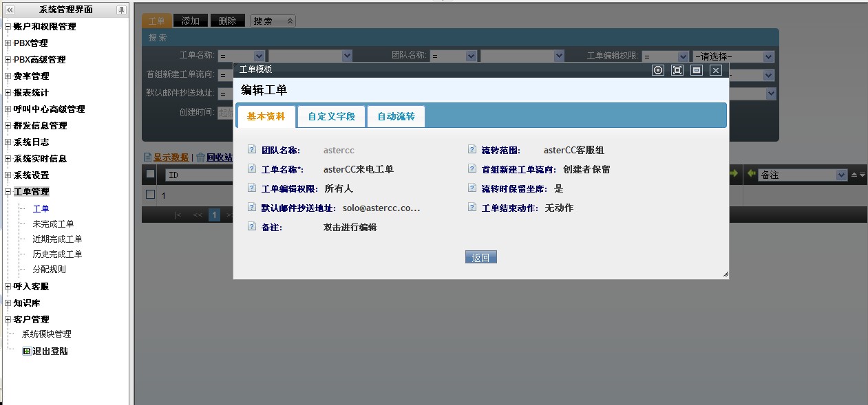This screenshot has width=868, height=405.
Task: Switch to the 自定义字段 tab
Action: click(x=332, y=117)
